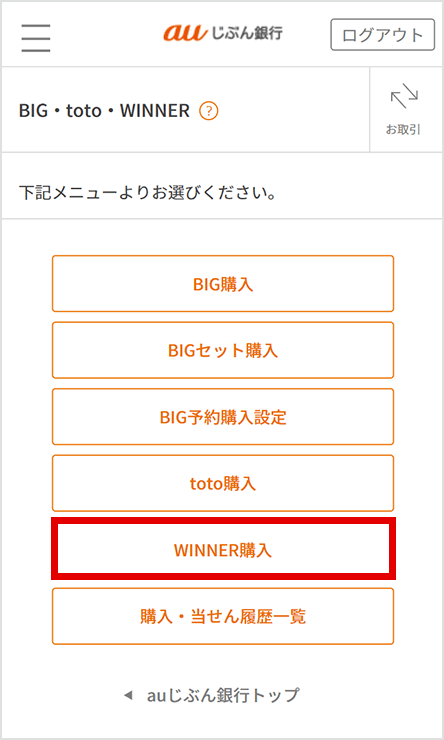Open help via the question mark icon
Screen dimensions: 444x740
click(209, 111)
